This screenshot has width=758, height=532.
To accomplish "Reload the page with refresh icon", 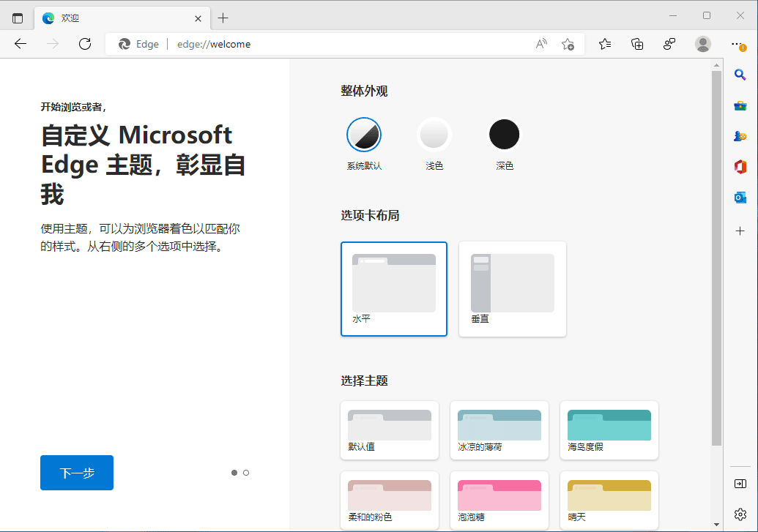I will coord(85,44).
